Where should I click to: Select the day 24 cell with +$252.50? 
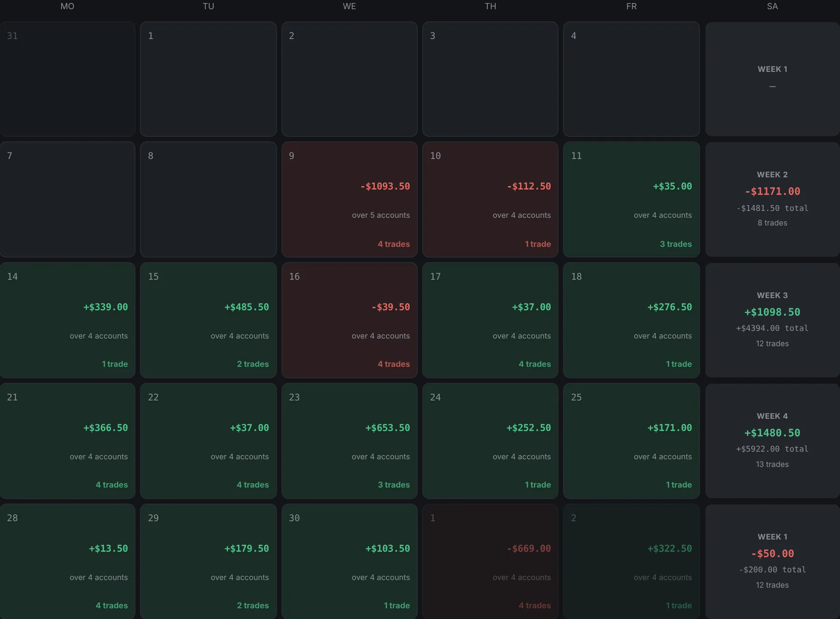490,441
